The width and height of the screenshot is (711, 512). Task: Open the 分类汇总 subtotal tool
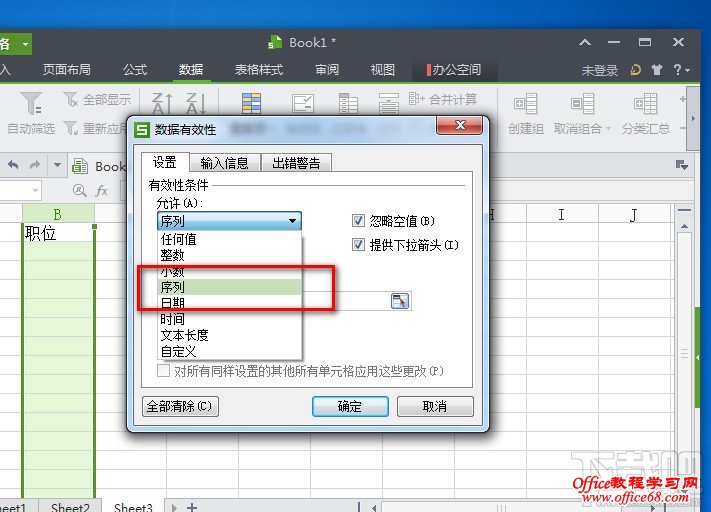(645, 113)
